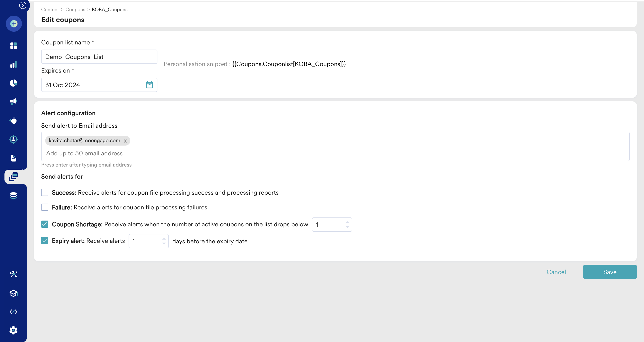Open the calendar picker for the expiry date

(x=149, y=85)
